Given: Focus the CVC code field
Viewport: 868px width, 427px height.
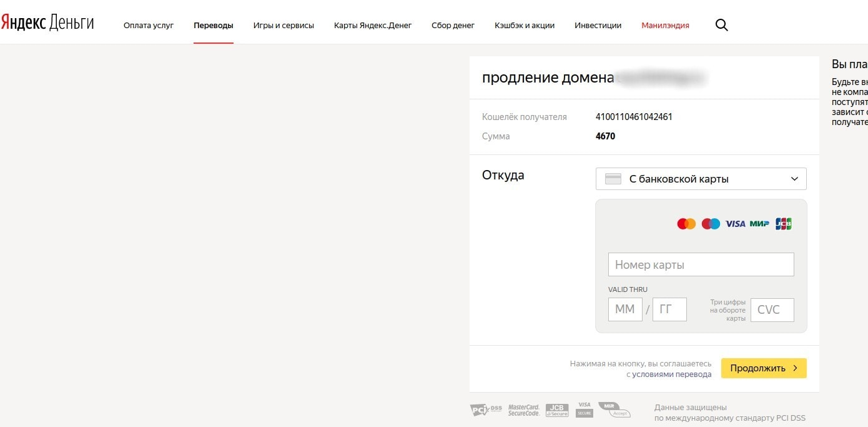Looking at the screenshot, I should tap(772, 310).
